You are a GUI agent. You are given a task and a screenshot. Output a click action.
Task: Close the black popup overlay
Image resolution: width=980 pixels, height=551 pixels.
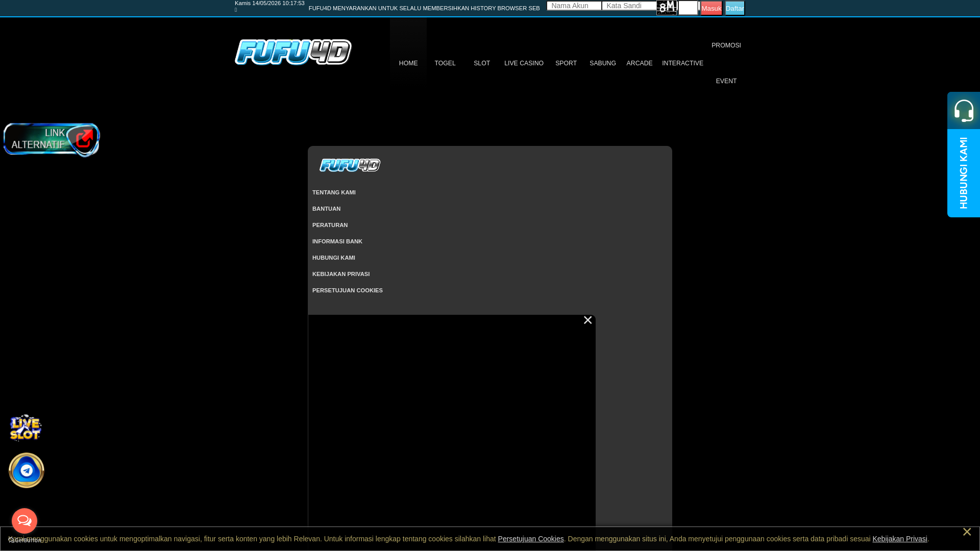(587, 320)
